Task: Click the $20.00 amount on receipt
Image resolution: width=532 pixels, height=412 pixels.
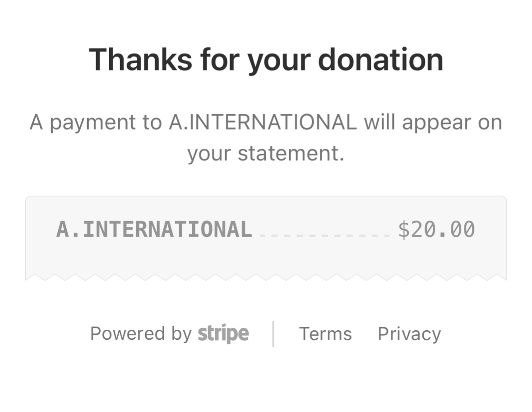Action: [436, 229]
